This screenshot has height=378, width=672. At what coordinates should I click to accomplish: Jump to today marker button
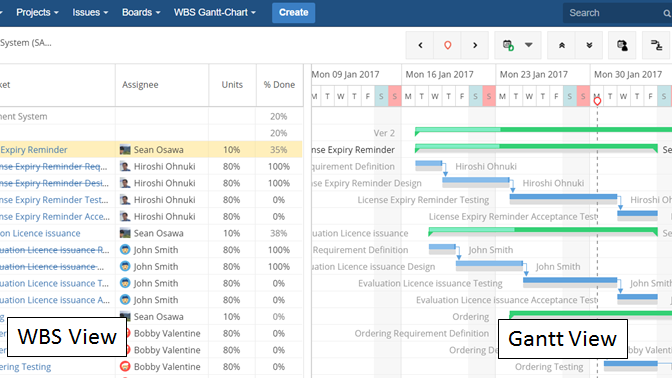(447, 45)
